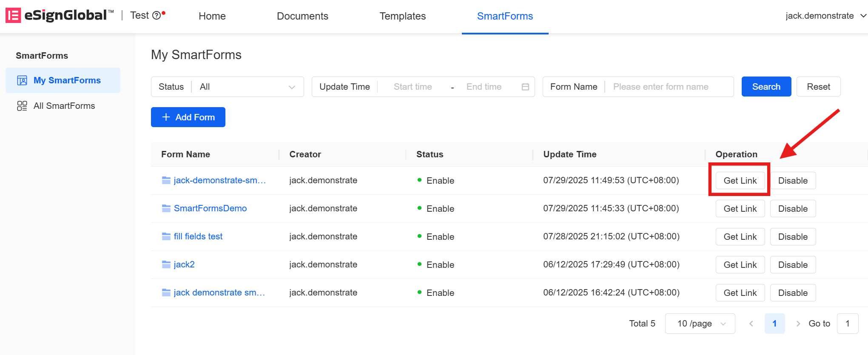This screenshot has height=355, width=868.
Task: Open the jack-demonstrate-sm… form link
Action: [220, 180]
